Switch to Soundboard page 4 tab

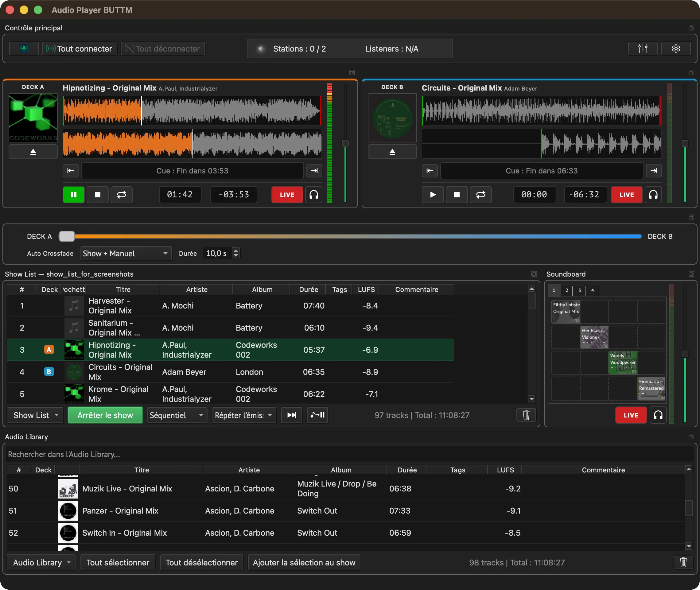coord(592,290)
